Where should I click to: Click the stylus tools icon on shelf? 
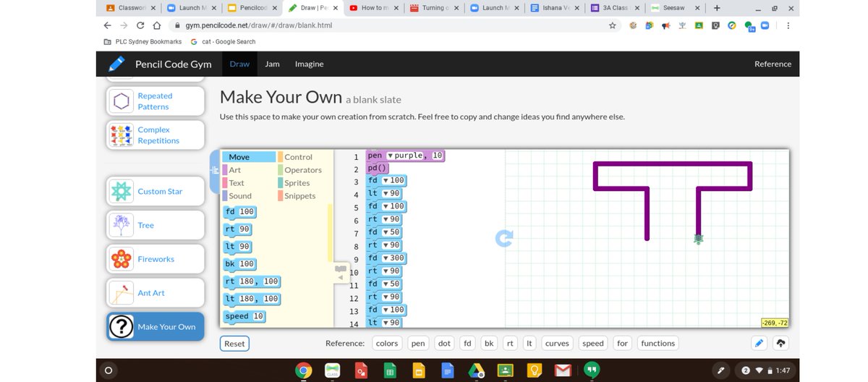(x=720, y=370)
